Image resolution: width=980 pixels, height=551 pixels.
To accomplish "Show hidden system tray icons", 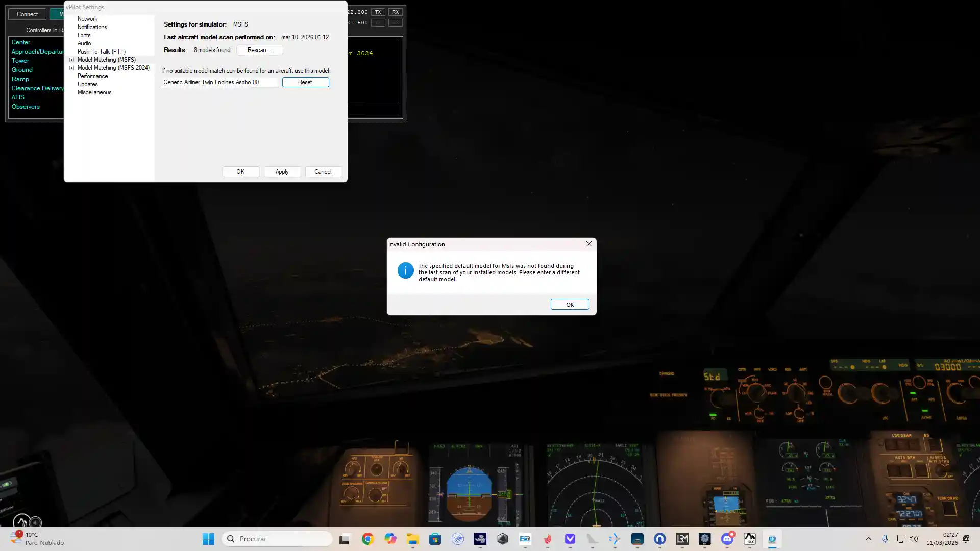I will tap(868, 539).
